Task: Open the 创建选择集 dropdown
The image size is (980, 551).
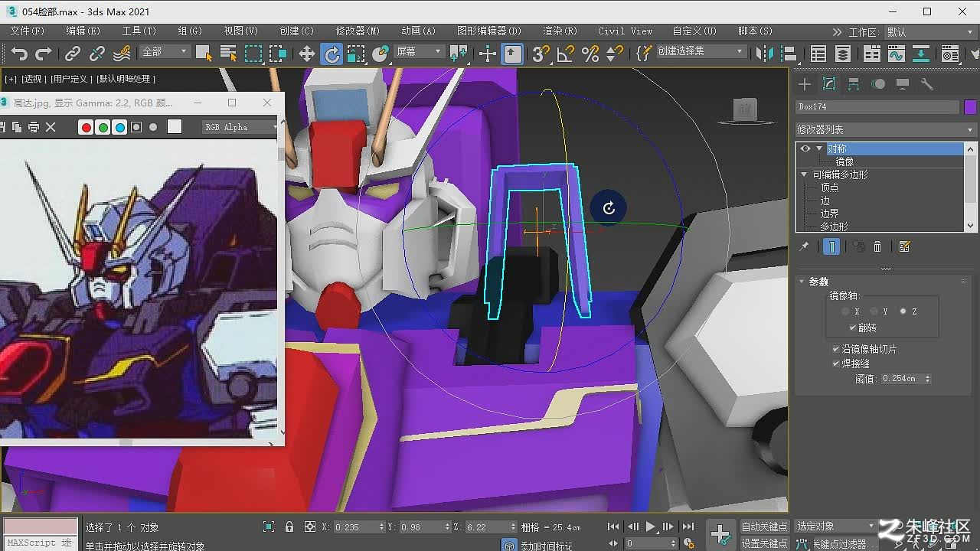Action: click(x=701, y=51)
